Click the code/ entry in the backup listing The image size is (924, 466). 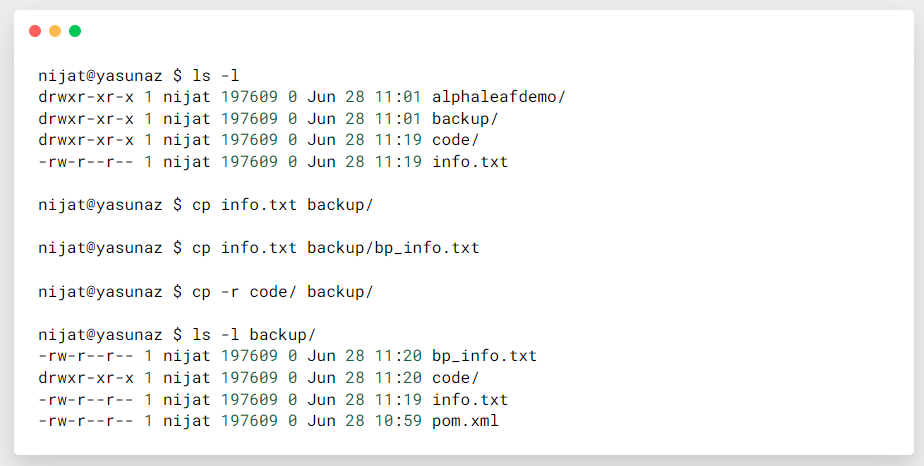456,378
